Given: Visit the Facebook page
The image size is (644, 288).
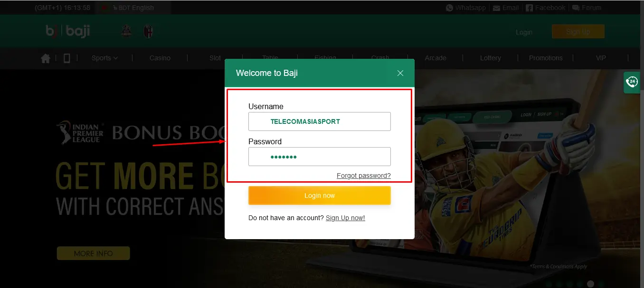Looking at the screenshot, I should pos(545,7).
